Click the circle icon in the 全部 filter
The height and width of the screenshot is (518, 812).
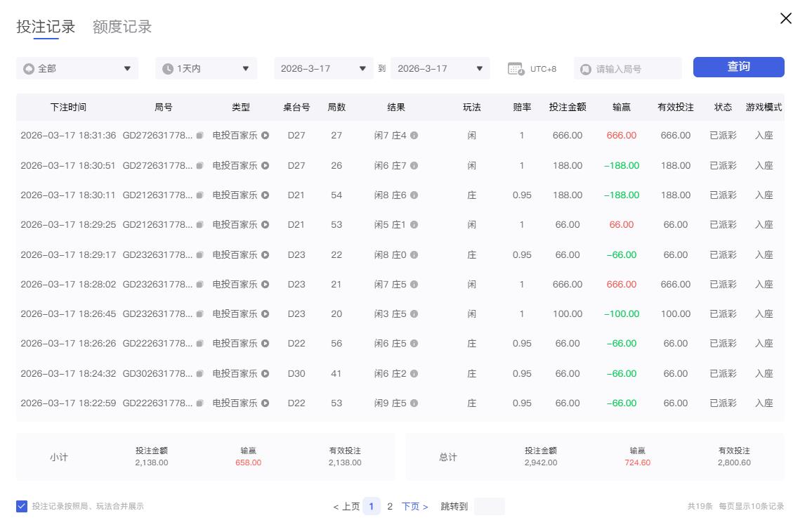(x=29, y=68)
